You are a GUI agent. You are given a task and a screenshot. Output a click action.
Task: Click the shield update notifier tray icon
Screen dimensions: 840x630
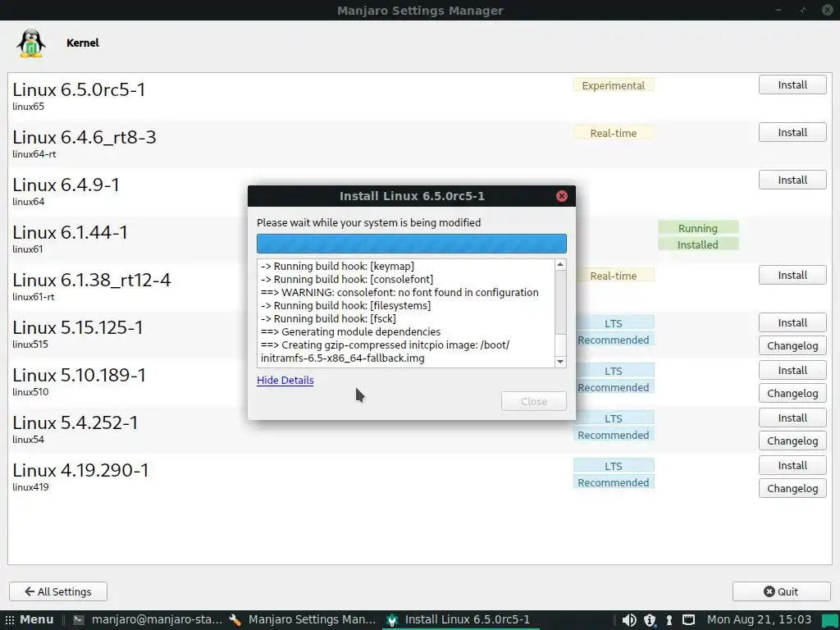(x=650, y=620)
